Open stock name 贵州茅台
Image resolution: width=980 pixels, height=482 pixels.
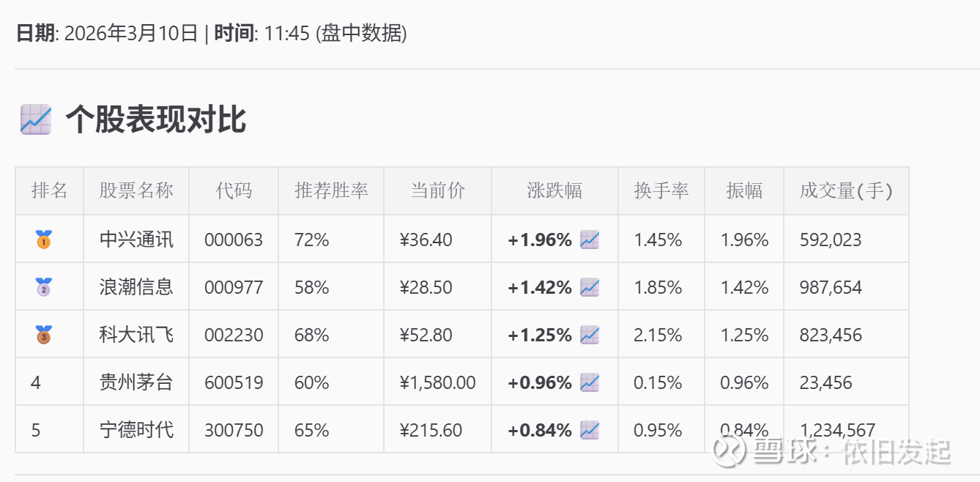pyautogui.click(x=136, y=382)
